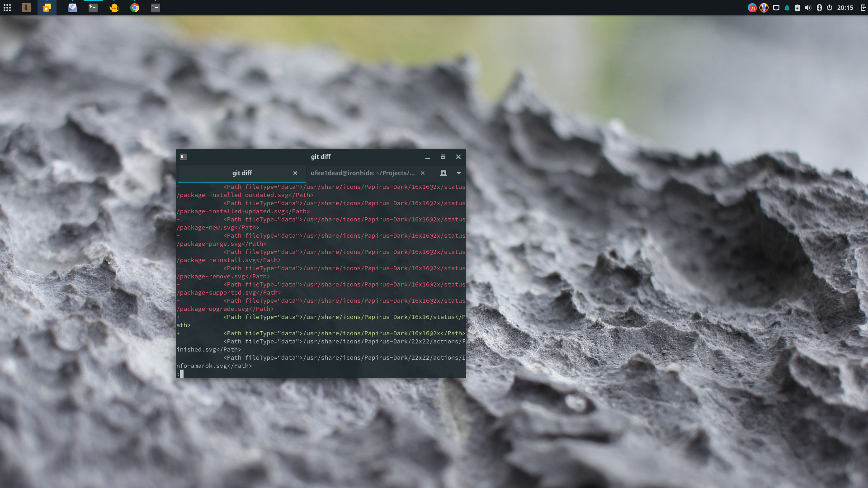The height and width of the screenshot is (488, 868).
Task: Open the display screen tray indicator
Action: 776,8
